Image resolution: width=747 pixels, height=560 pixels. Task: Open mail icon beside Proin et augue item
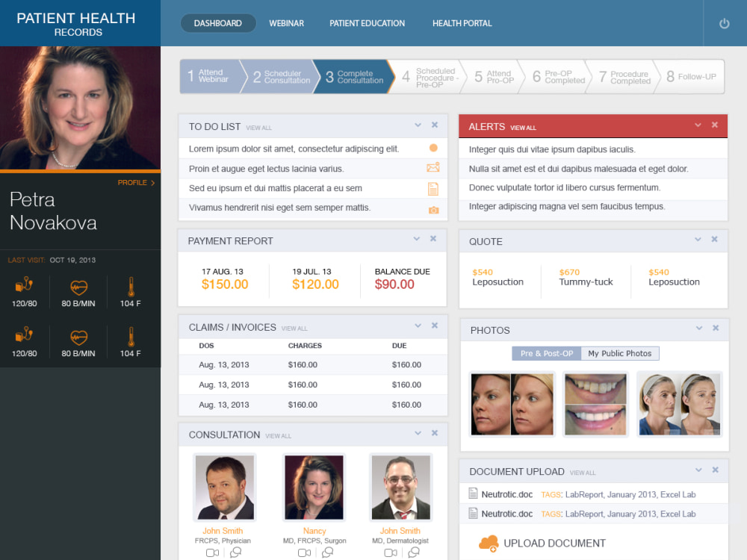click(x=433, y=167)
